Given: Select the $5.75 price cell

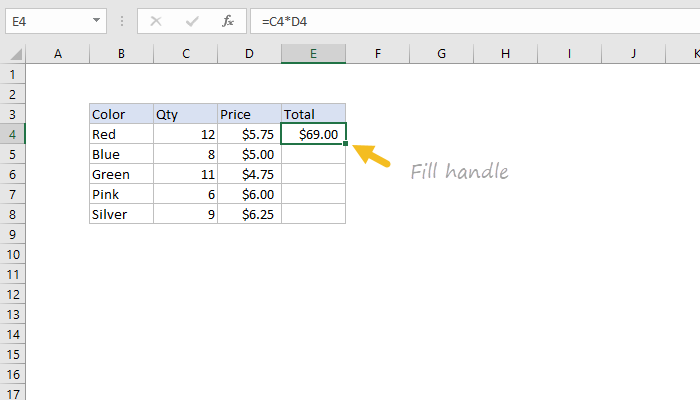Looking at the screenshot, I should 249,134.
